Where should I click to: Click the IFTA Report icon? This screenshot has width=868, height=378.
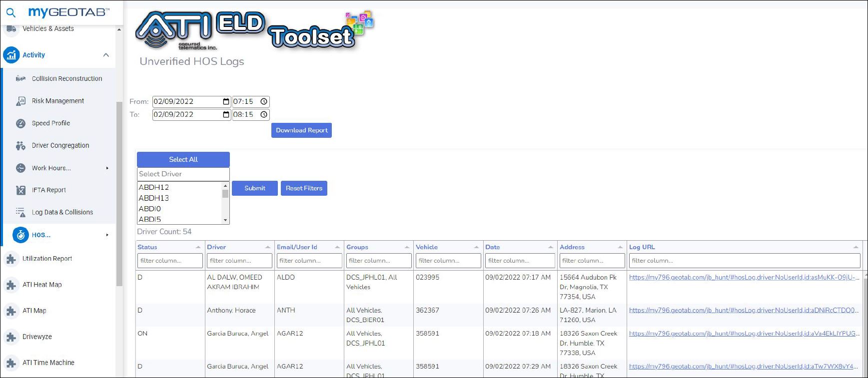(x=20, y=190)
